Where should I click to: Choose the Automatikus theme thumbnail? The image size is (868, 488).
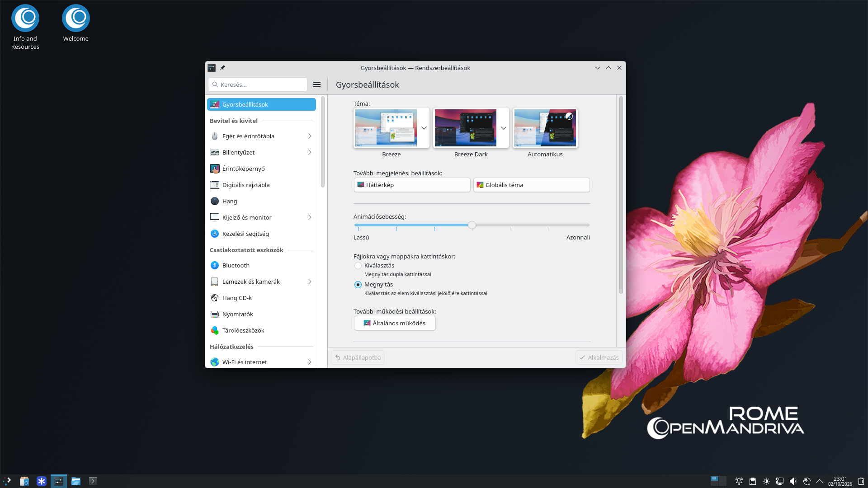coord(545,128)
